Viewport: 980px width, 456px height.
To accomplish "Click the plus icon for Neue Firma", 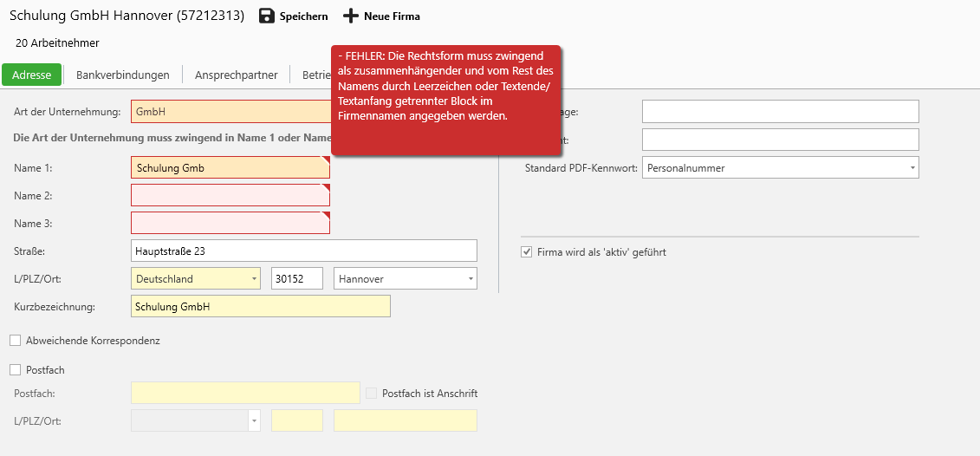I will (350, 16).
